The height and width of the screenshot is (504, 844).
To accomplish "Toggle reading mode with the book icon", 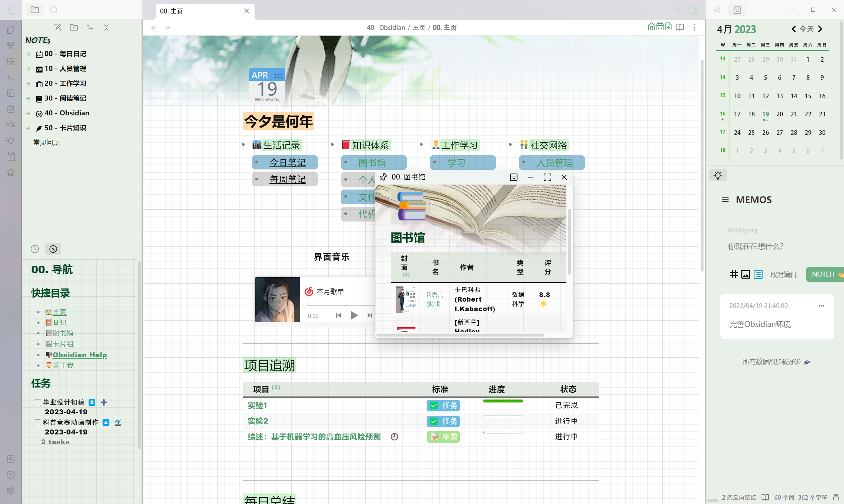I will click(680, 27).
